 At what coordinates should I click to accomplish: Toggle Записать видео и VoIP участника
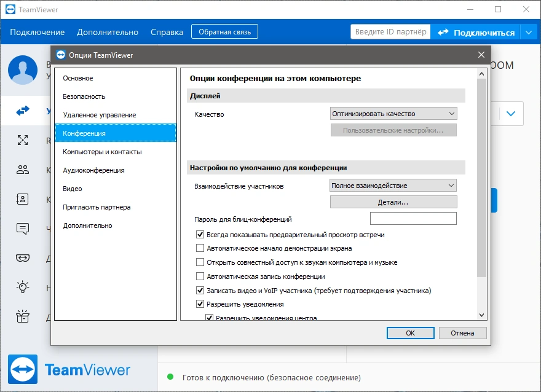pos(200,291)
